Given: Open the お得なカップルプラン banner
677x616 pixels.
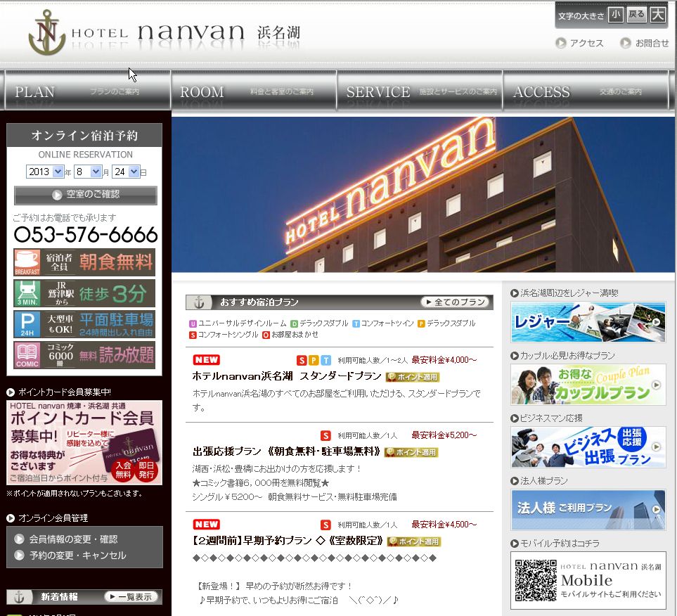Looking at the screenshot, I should click(588, 385).
